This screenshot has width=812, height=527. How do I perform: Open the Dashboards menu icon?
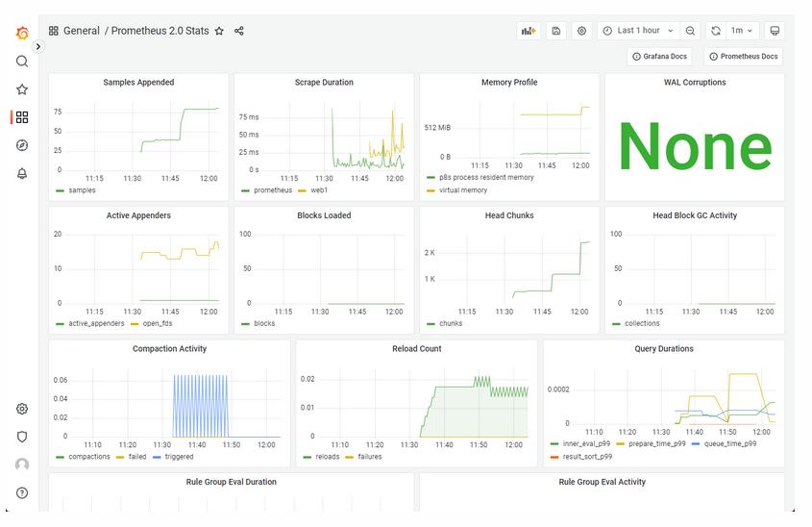pos(22,117)
